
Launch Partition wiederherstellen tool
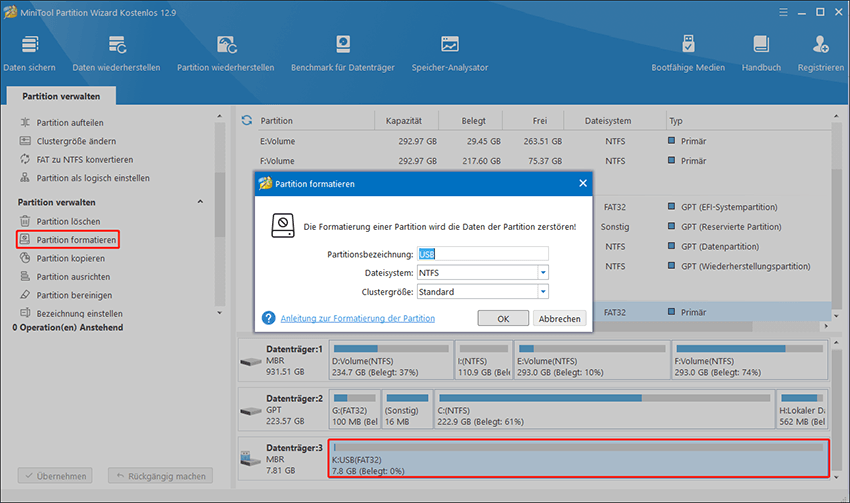226,53
